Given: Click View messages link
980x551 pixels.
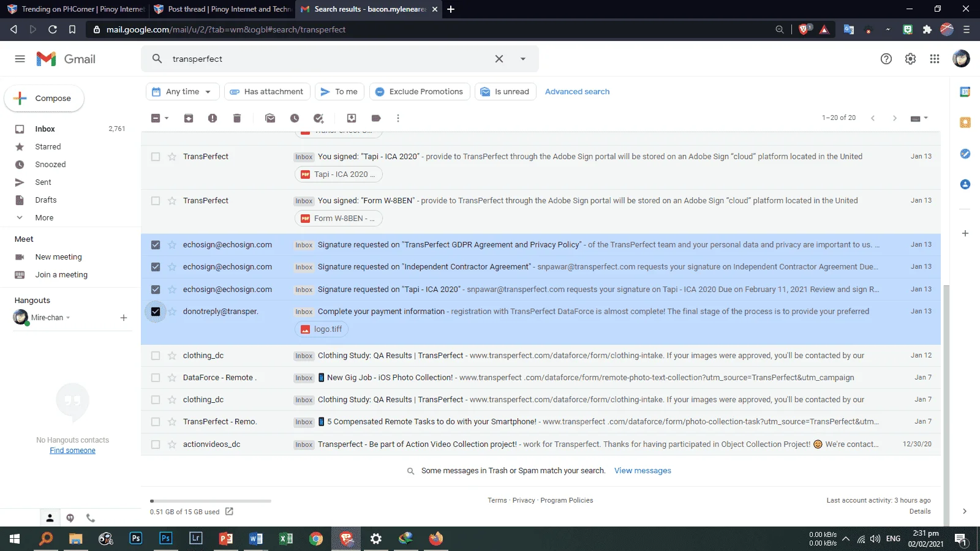Looking at the screenshot, I should click(x=643, y=471).
